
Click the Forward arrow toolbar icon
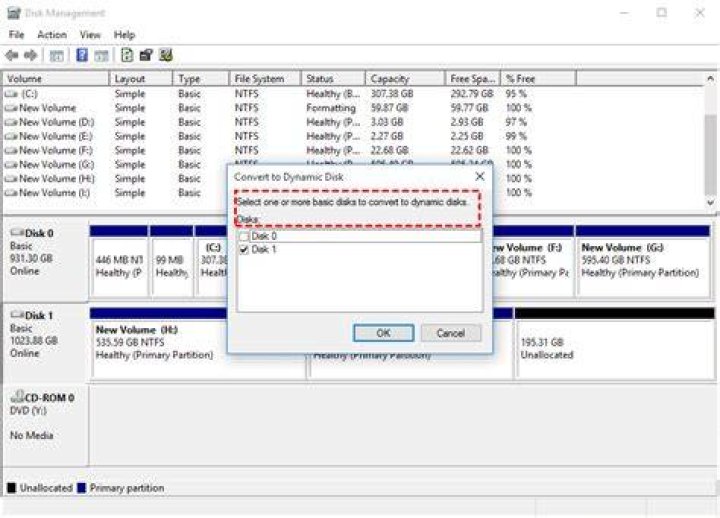pos(30,56)
